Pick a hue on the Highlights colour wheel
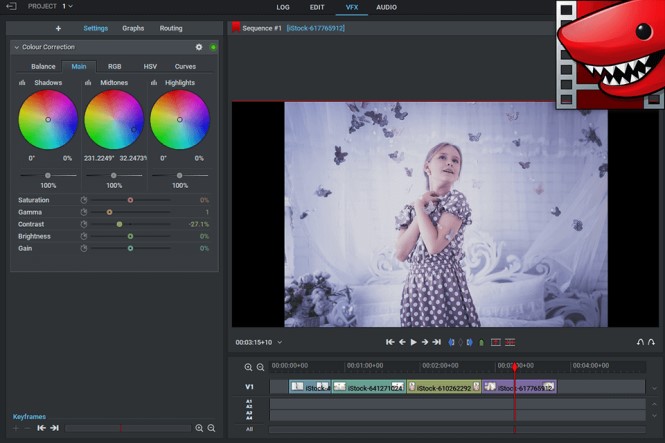This screenshot has height=443, width=665. [x=180, y=120]
